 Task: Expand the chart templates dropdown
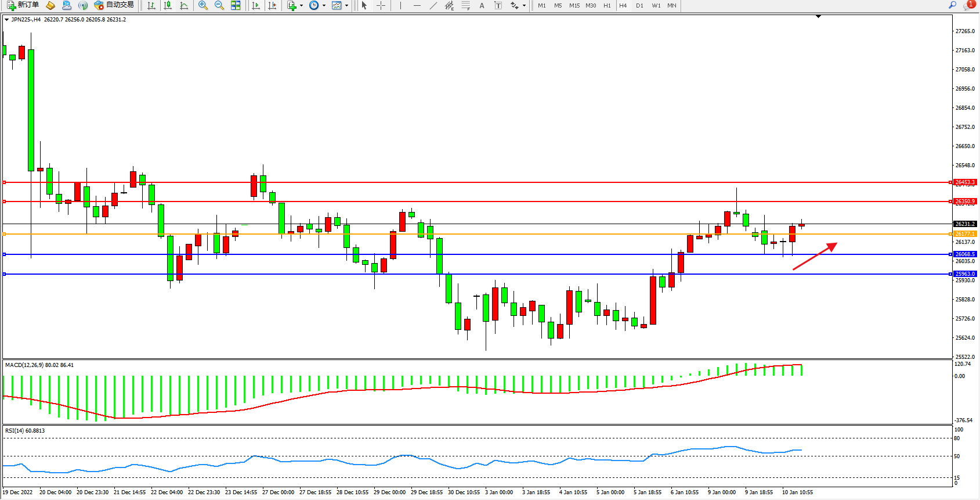click(346, 5)
